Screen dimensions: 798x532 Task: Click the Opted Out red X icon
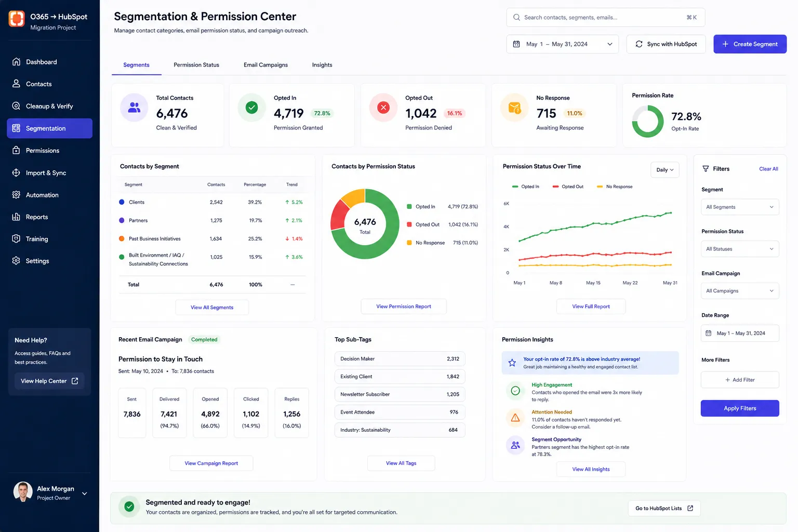(x=383, y=108)
